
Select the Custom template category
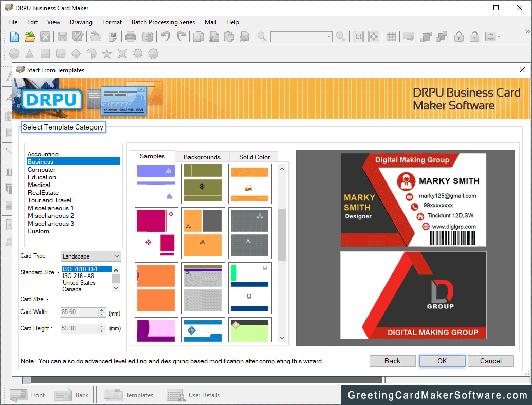74,231
